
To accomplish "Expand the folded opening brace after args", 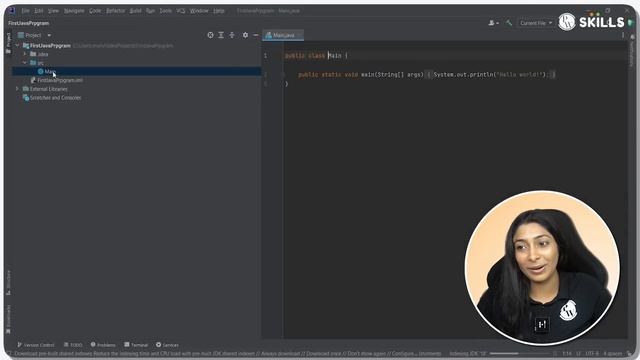I will (429, 74).
